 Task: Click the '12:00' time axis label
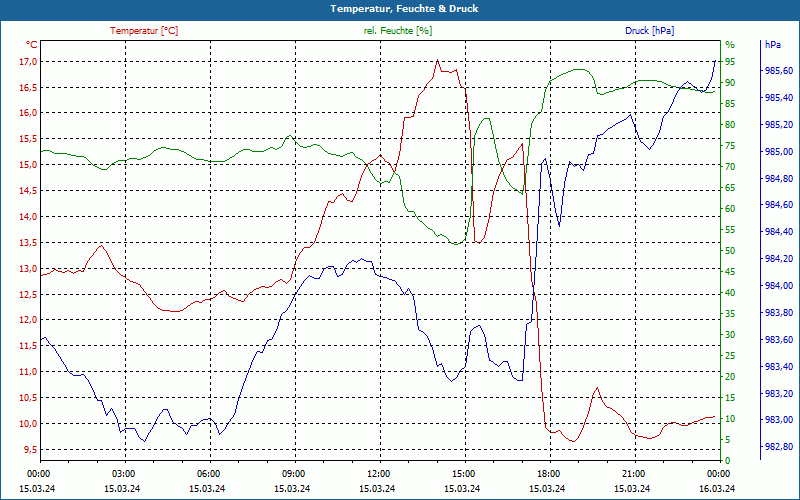(378, 473)
